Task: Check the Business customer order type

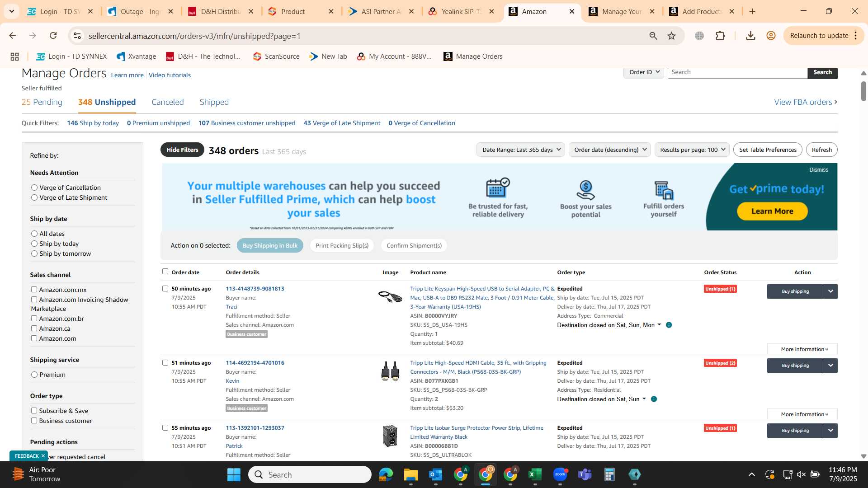Action: point(34,421)
